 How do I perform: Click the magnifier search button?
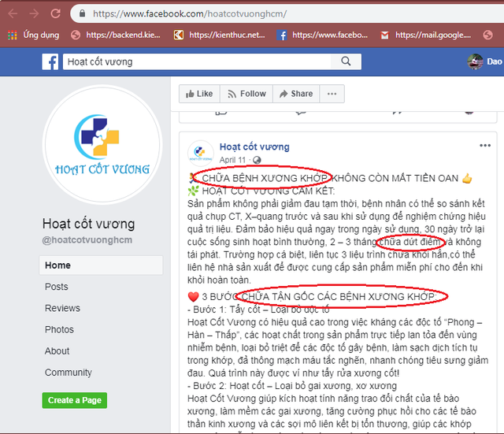(x=346, y=61)
